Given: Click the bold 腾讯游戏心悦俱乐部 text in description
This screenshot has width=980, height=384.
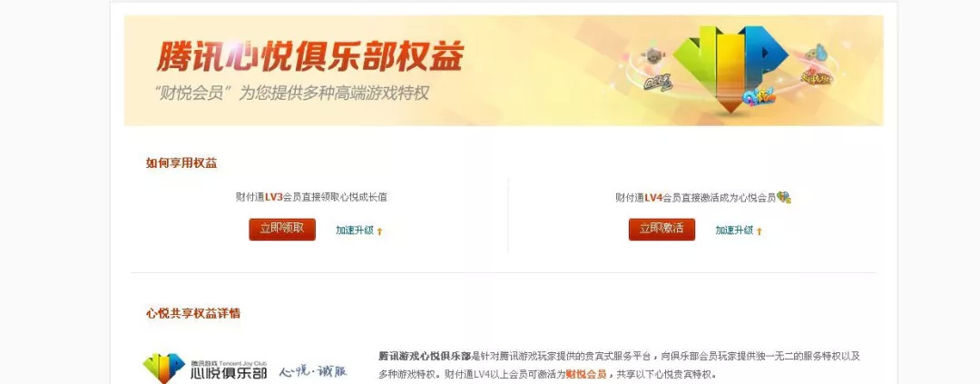Looking at the screenshot, I should [x=425, y=356].
